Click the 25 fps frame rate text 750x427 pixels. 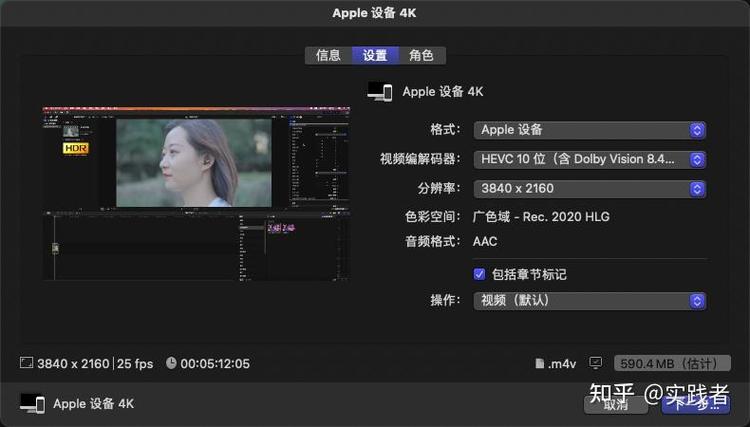pyautogui.click(x=135, y=364)
